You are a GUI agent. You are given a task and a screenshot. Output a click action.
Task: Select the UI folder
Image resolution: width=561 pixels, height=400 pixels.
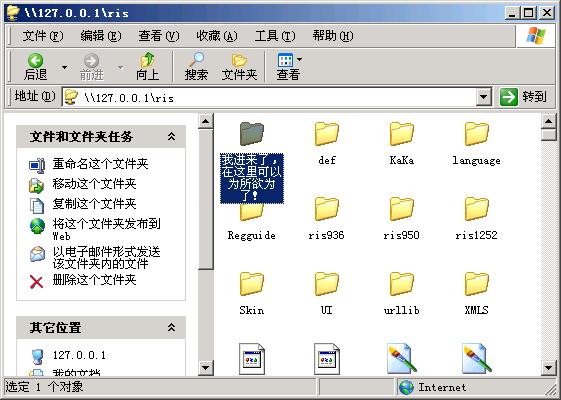pos(327,293)
